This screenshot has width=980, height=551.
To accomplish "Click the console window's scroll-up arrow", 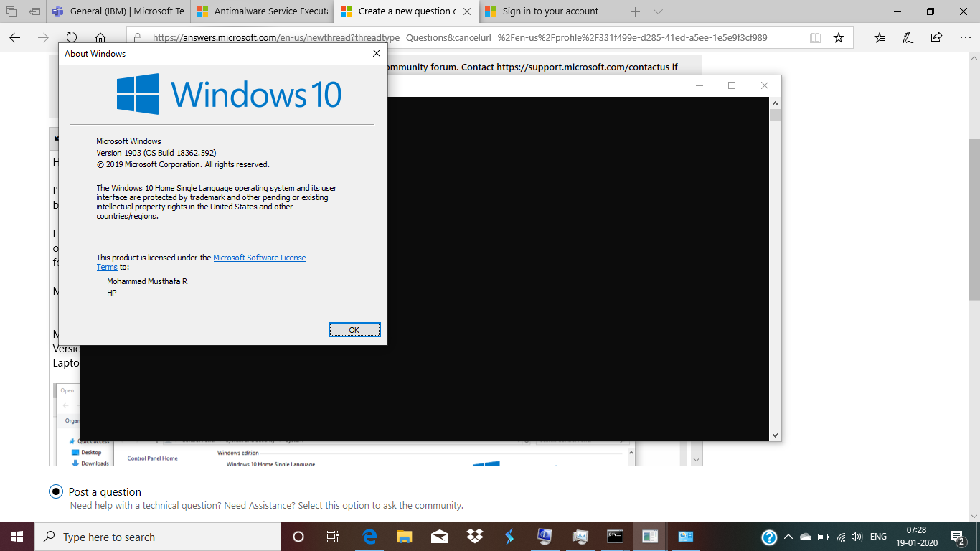I will click(775, 103).
